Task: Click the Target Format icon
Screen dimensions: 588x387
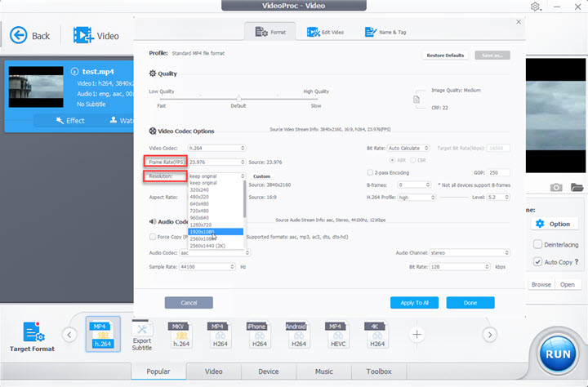Action: tap(33, 331)
